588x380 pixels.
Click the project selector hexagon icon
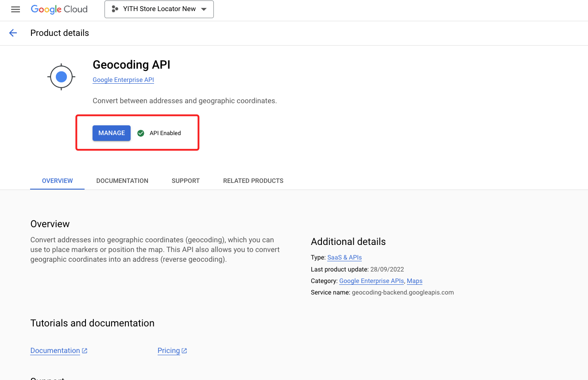click(x=115, y=9)
